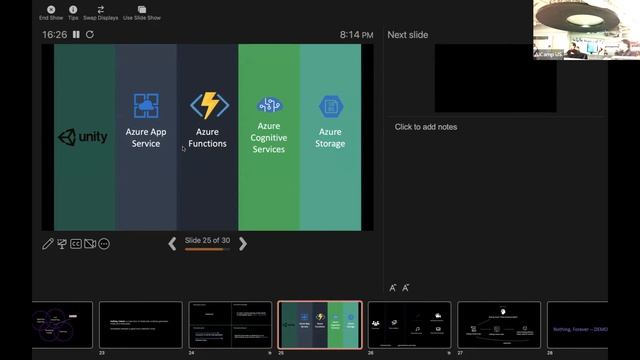640x360 pixels.
Task: Click Azure Functions lightning icon
Action: pyautogui.click(x=209, y=105)
